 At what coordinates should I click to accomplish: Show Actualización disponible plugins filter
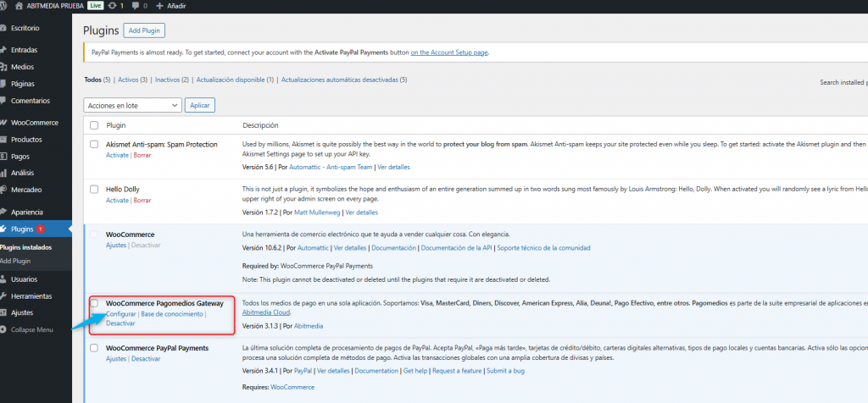(x=231, y=80)
